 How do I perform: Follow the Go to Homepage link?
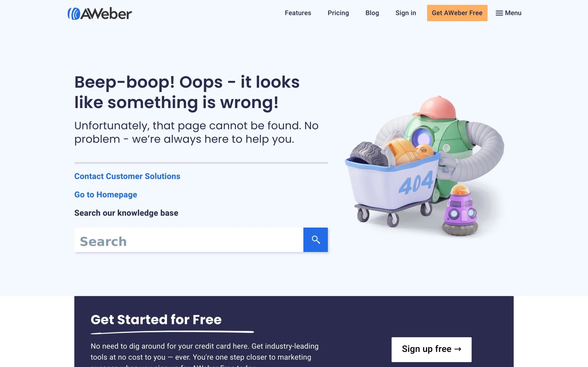[106, 195]
